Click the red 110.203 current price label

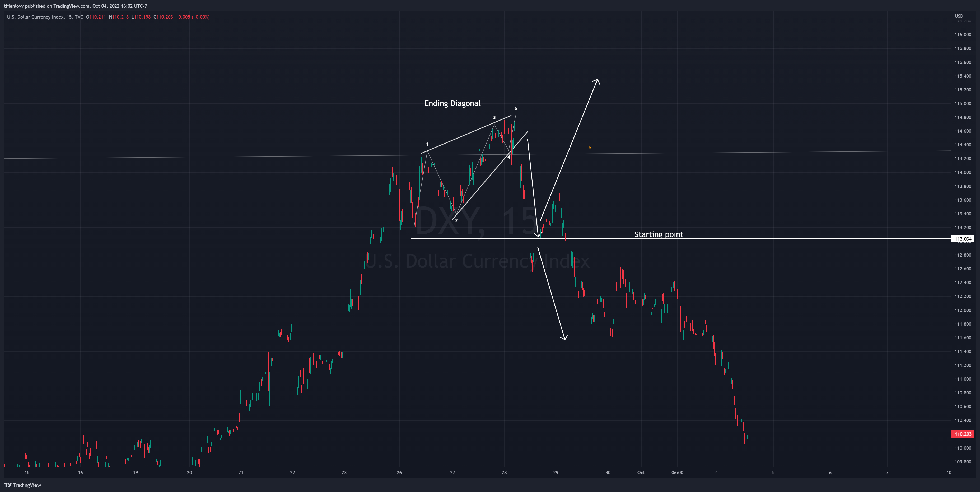point(963,434)
